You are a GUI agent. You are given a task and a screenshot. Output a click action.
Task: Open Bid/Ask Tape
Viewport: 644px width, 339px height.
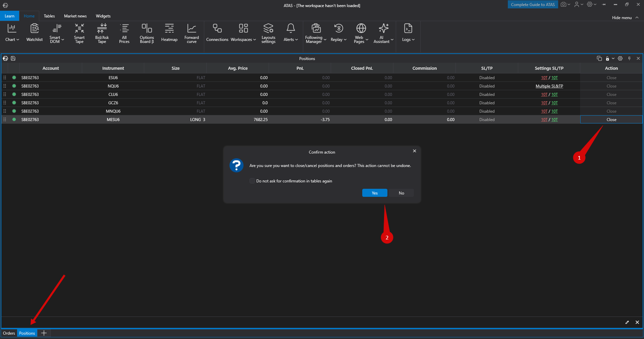[102, 34]
